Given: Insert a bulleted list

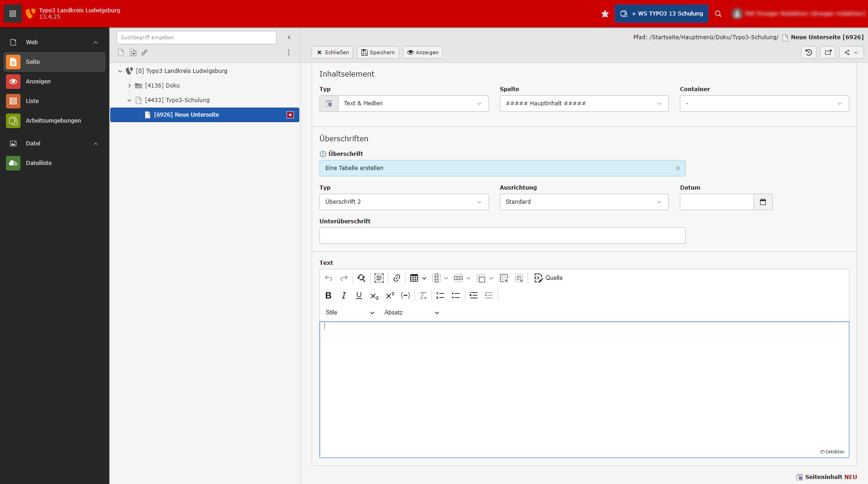Looking at the screenshot, I should click(456, 296).
